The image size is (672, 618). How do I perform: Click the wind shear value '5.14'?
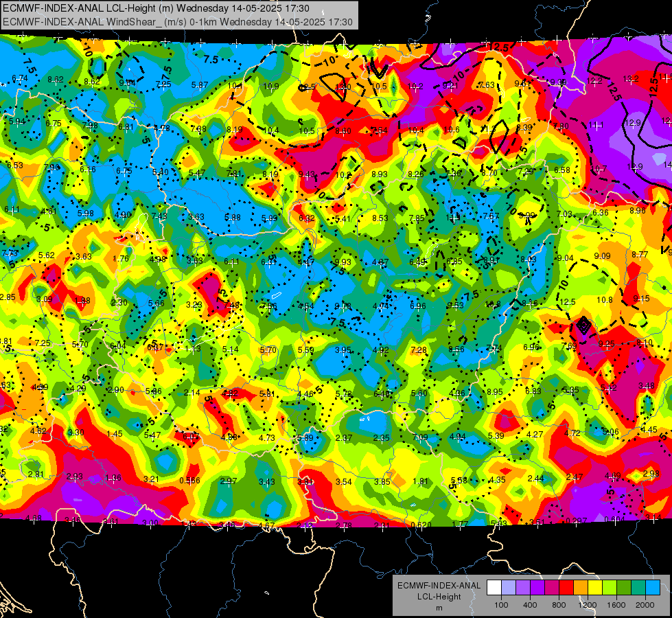point(230,350)
